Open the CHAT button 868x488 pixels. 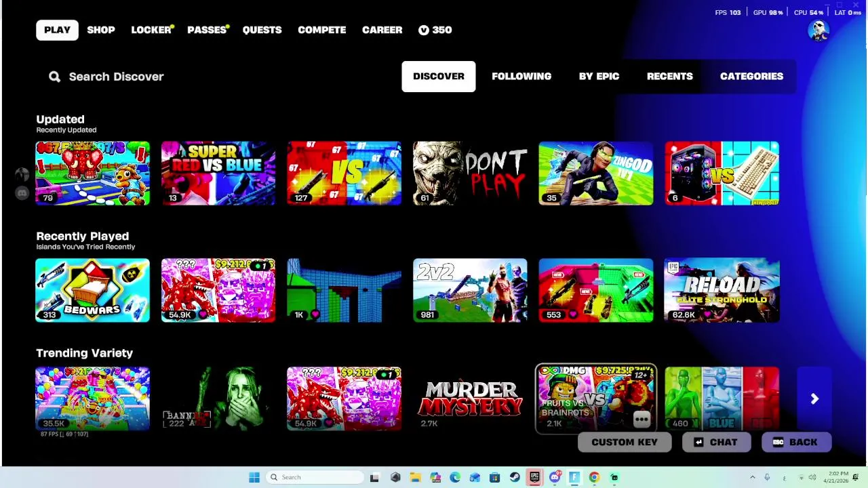[x=716, y=443]
